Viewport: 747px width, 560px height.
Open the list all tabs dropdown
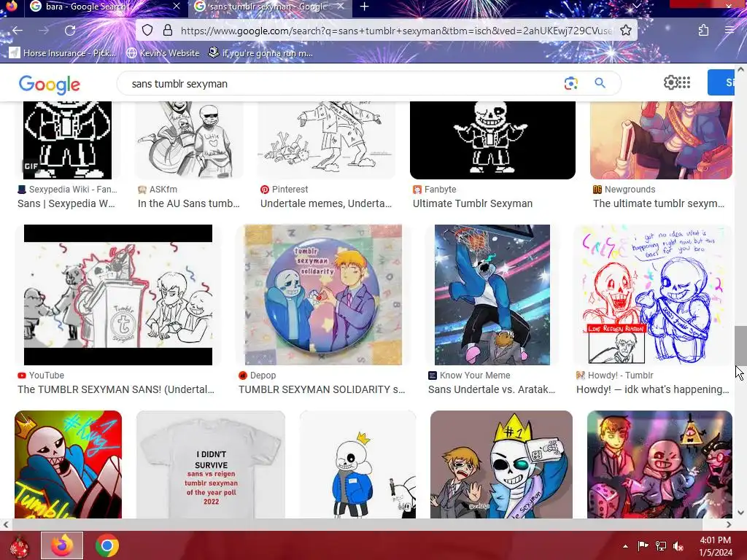(636, 6)
